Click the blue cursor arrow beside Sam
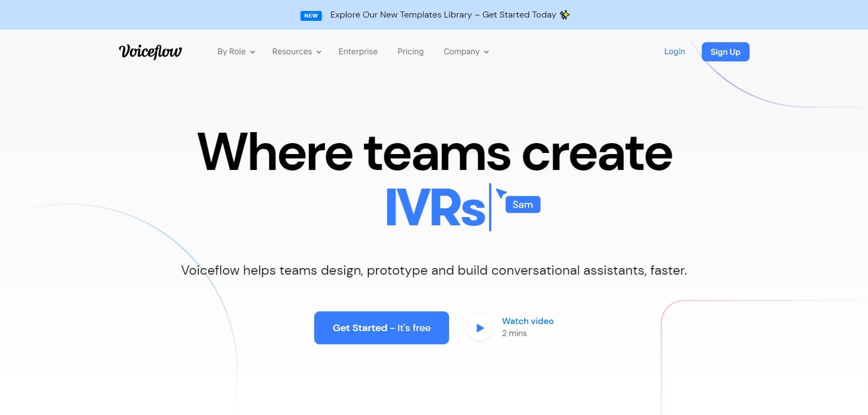Image resolution: width=868 pixels, height=415 pixels. [501, 193]
